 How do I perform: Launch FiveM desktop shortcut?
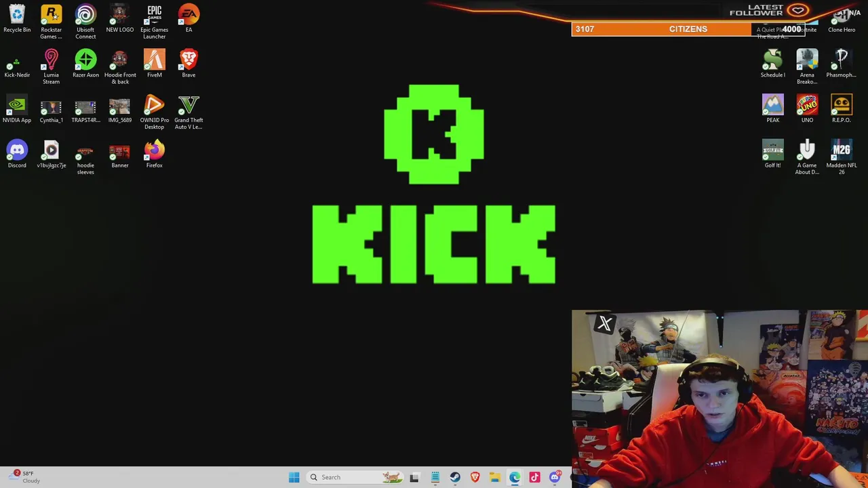154,64
